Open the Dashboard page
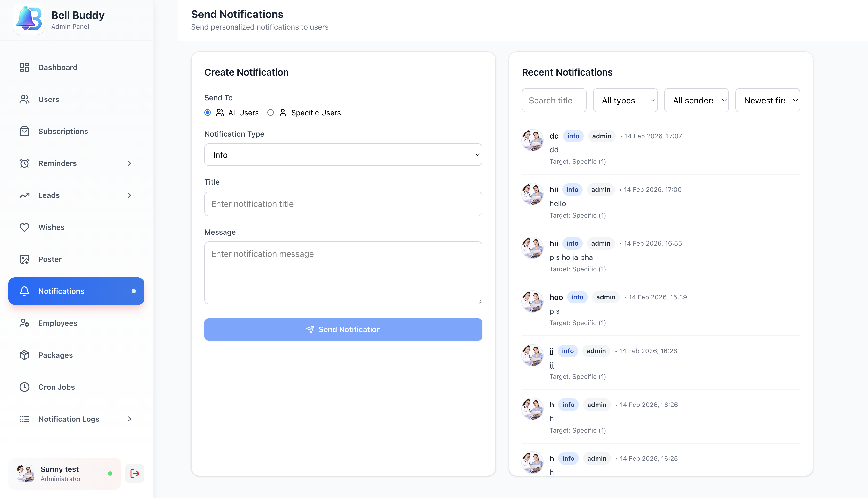The height and width of the screenshot is (498, 868). 57,67
